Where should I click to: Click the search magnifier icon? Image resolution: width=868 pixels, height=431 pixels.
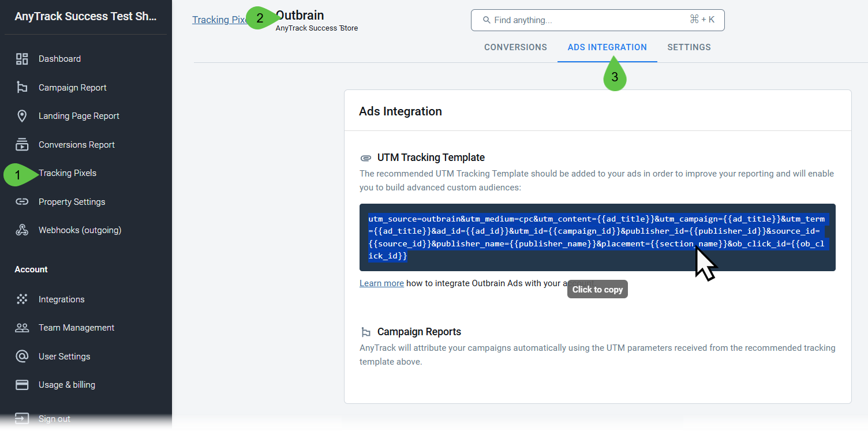pyautogui.click(x=487, y=20)
